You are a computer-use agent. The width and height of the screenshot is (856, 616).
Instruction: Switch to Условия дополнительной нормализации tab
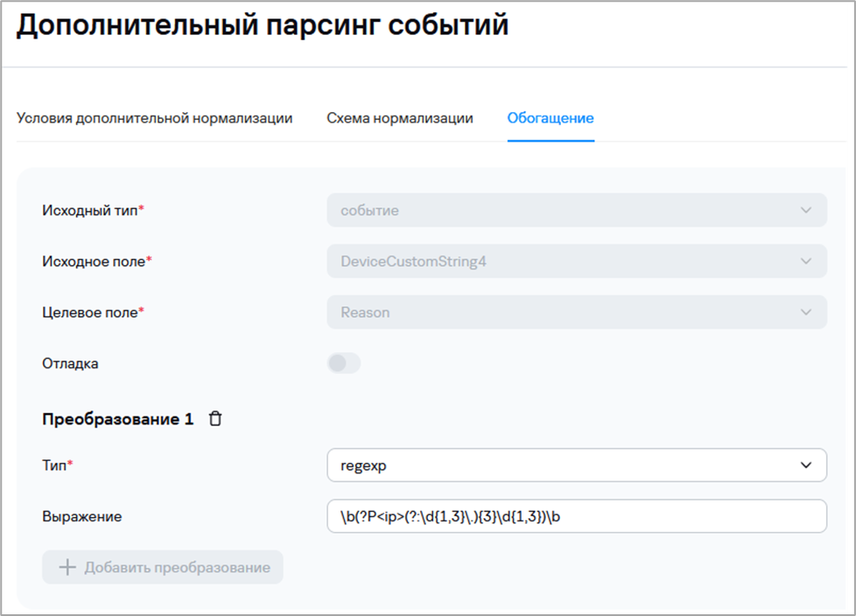point(154,118)
